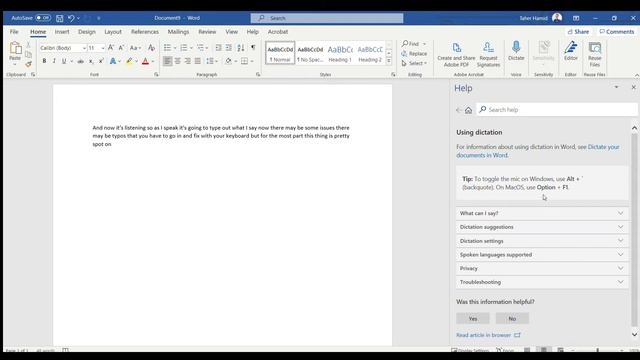Open the File tab
The height and width of the screenshot is (360, 640).
click(14, 32)
